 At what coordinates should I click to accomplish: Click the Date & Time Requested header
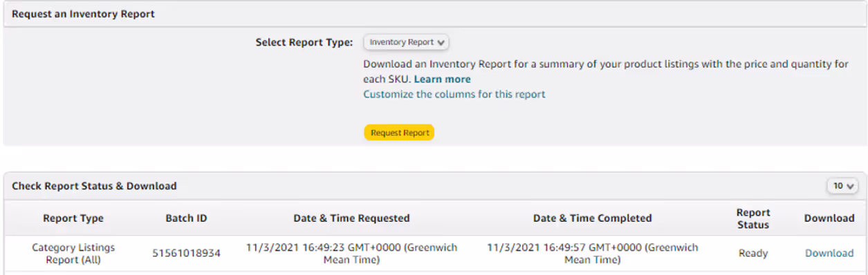pyautogui.click(x=351, y=218)
